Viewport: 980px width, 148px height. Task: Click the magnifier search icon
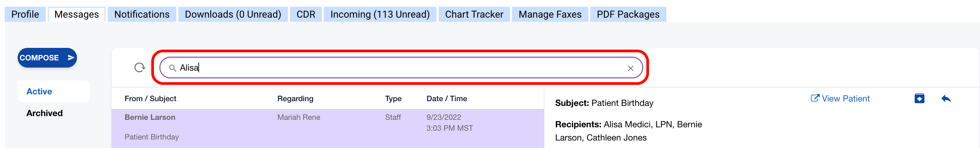pyautogui.click(x=172, y=68)
